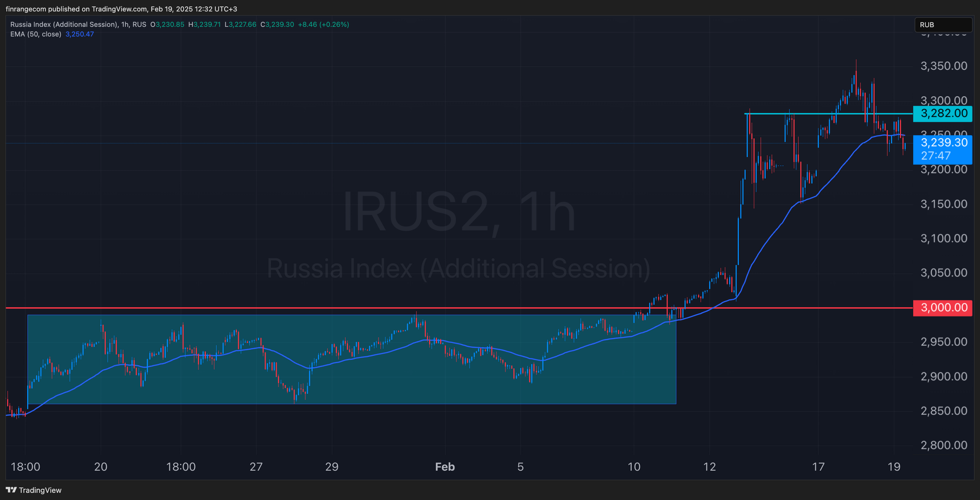
Task: Click the 3,300.00 price axis label
Action: (x=944, y=101)
